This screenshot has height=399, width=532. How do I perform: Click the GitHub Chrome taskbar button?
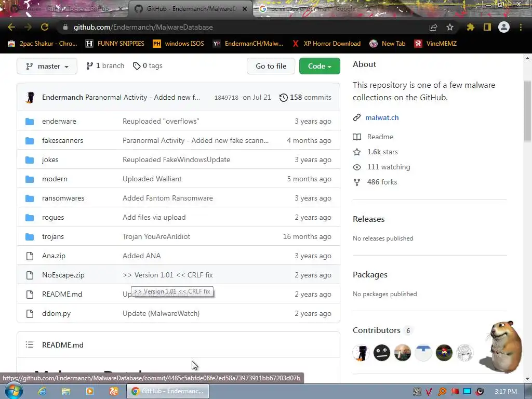(x=168, y=391)
